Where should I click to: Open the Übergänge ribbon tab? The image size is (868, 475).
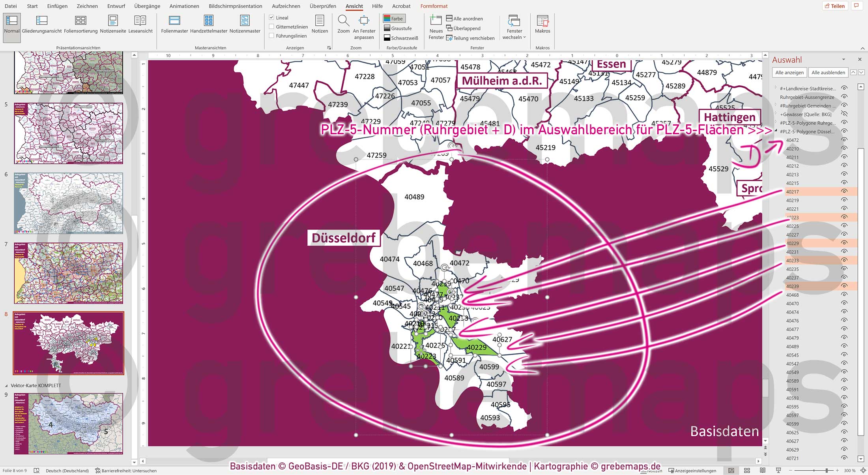click(147, 6)
